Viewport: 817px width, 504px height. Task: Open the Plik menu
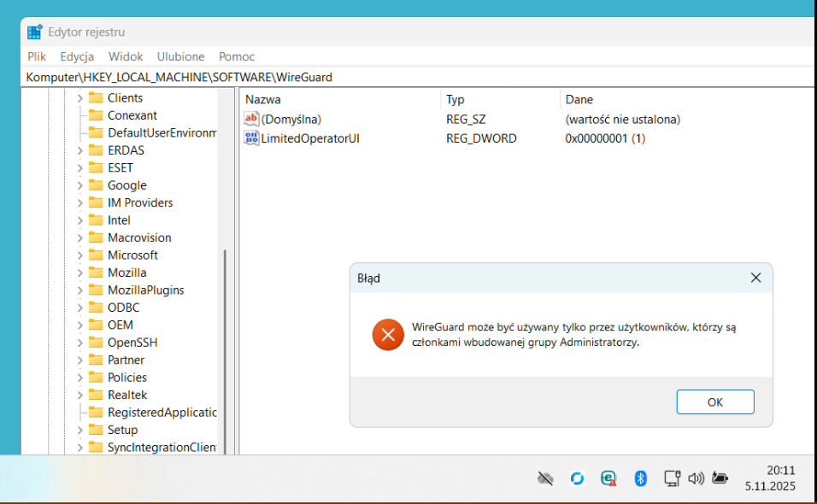tap(37, 56)
